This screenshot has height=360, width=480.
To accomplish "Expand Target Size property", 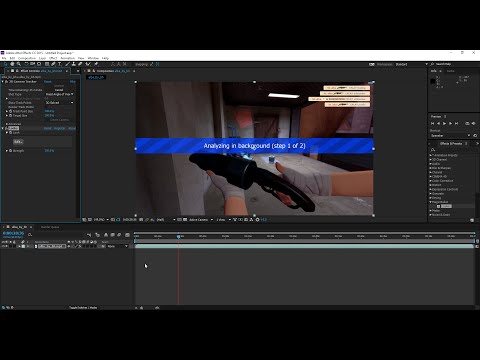I will [x=7, y=116].
